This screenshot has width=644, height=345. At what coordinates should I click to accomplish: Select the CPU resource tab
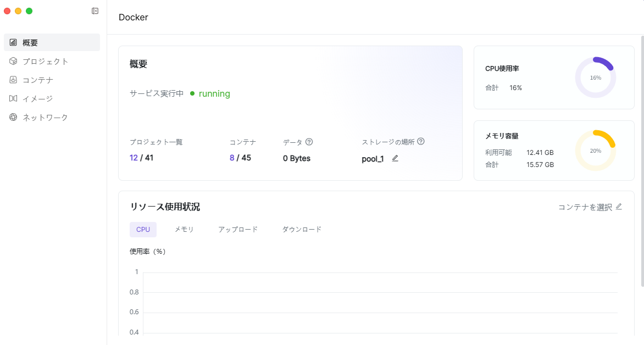[143, 229]
